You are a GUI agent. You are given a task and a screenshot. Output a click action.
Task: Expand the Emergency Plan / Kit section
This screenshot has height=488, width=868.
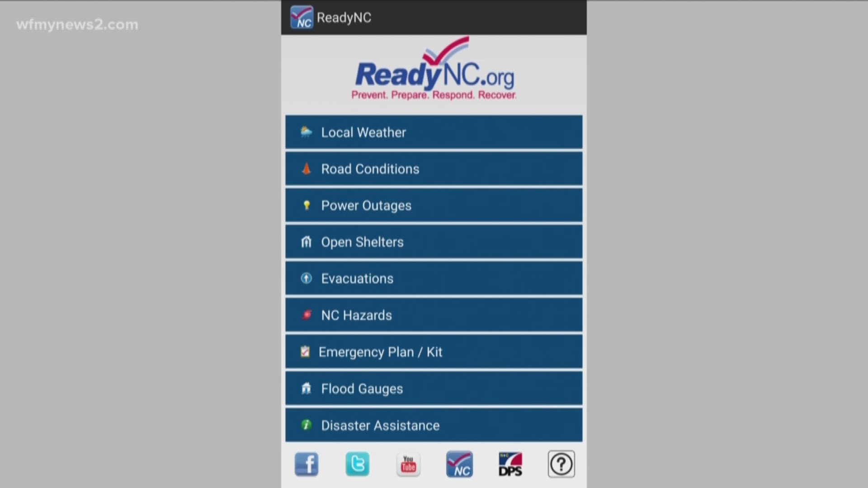(x=434, y=351)
